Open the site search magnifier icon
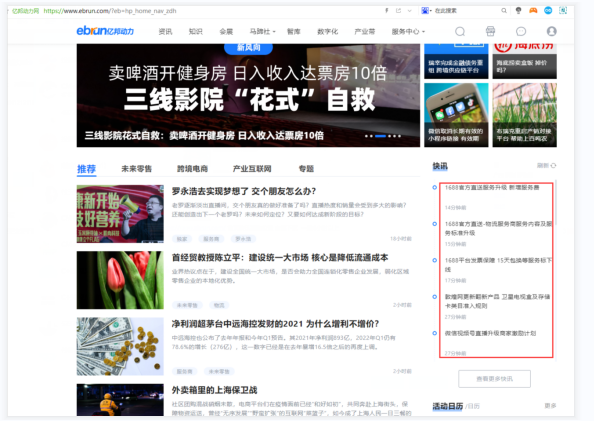 pos(460,31)
